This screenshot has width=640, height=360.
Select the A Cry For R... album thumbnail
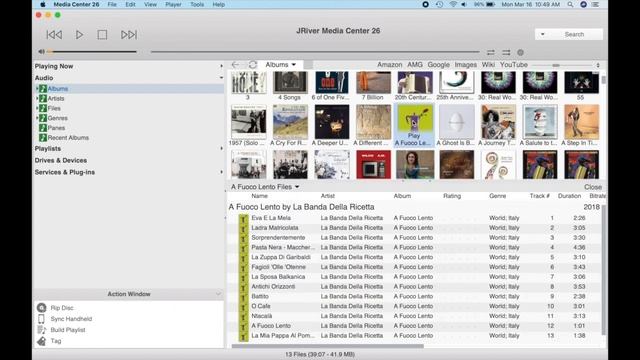(290, 122)
